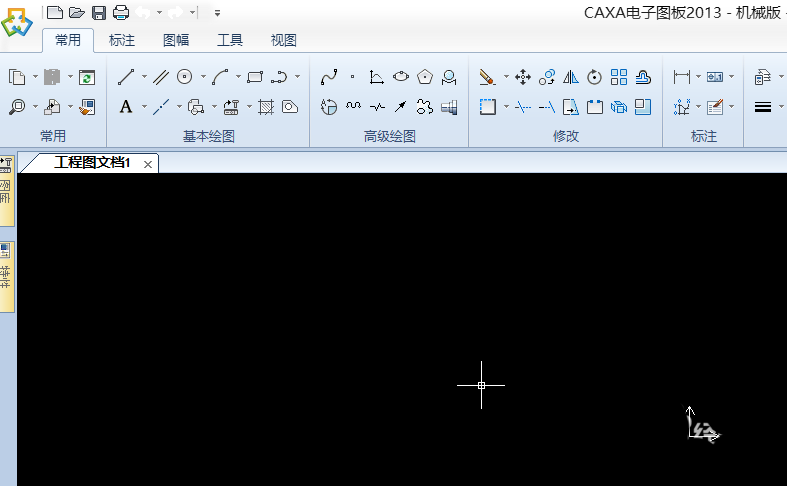Select the Ellipse drawing tool
Viewport: 787px width, 486px height.
tap(401, 77)
